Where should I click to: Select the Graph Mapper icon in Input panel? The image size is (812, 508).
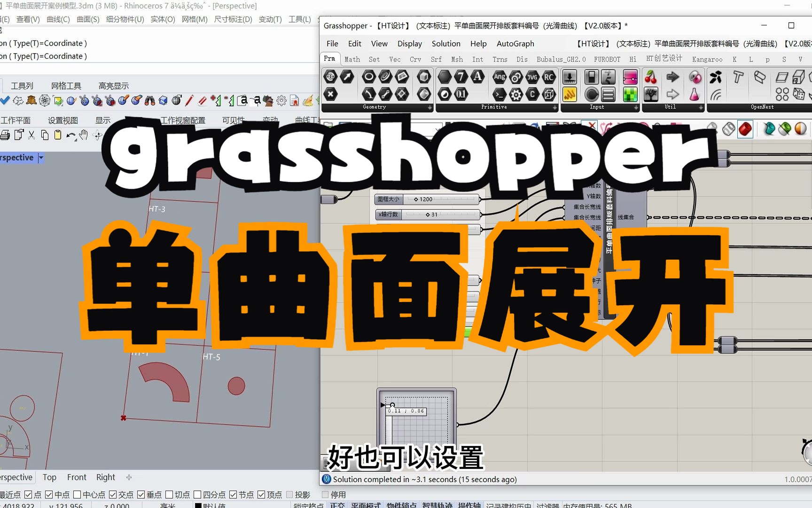[570, 94]
